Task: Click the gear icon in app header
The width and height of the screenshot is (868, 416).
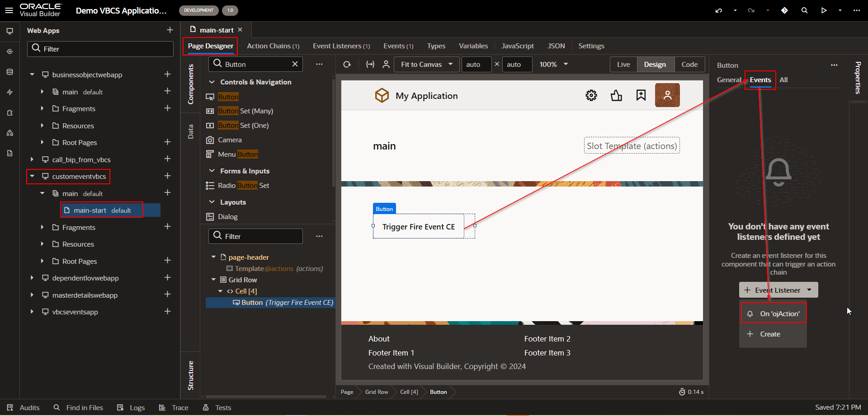Action: click(591, 95)
